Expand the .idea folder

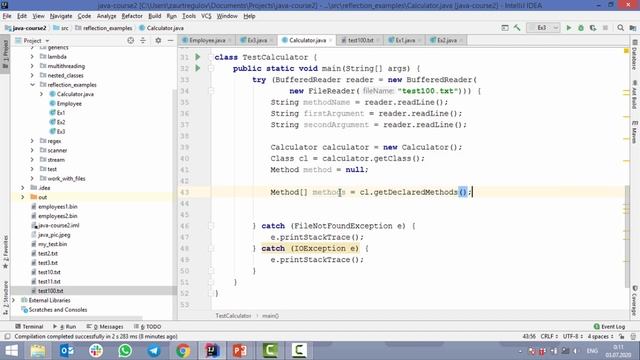point(23,188)
